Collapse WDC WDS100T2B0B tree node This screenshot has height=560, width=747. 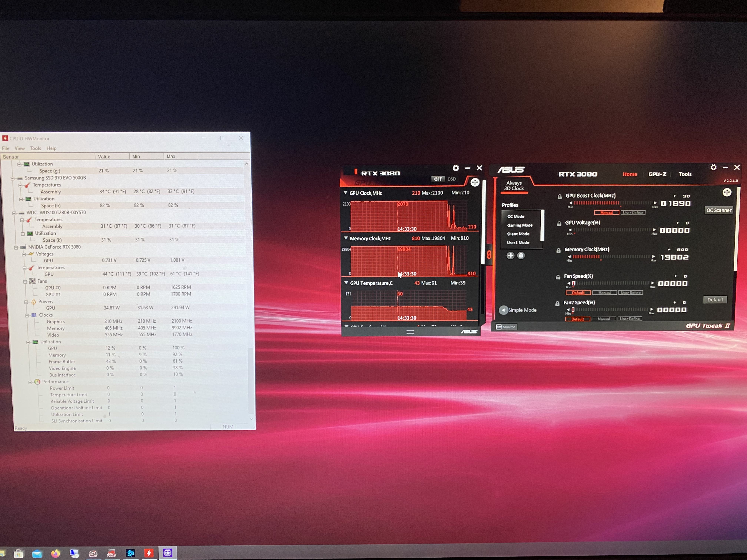point(14,213)
